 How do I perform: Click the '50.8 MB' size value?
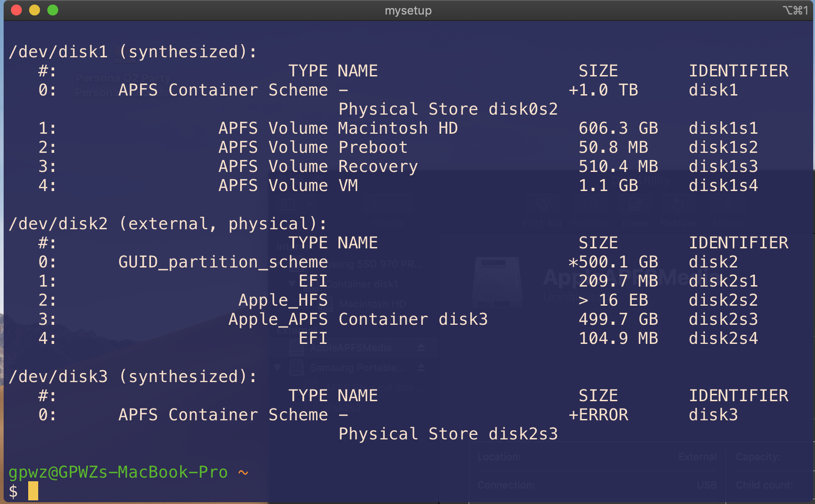click(614, 147)
